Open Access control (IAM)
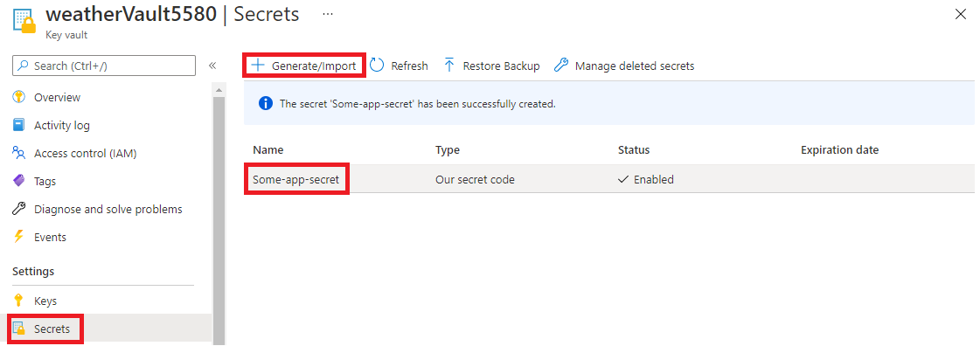 86,154
